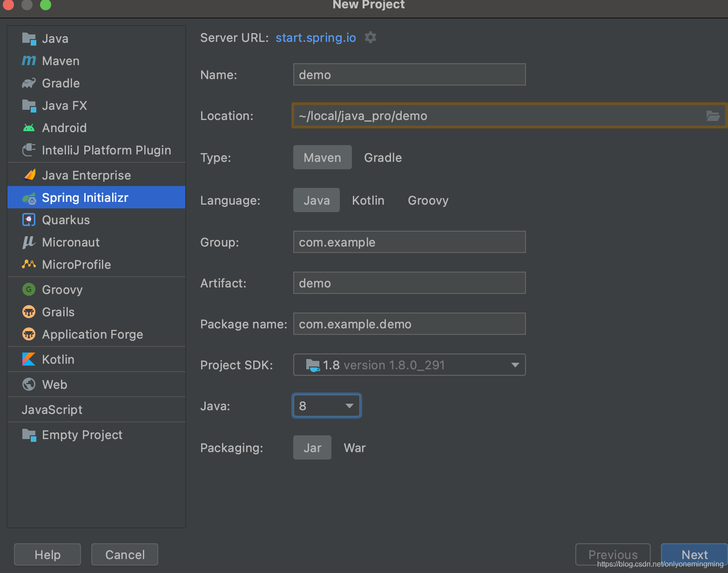Select the Application Forge list entry

pos(96,334)
